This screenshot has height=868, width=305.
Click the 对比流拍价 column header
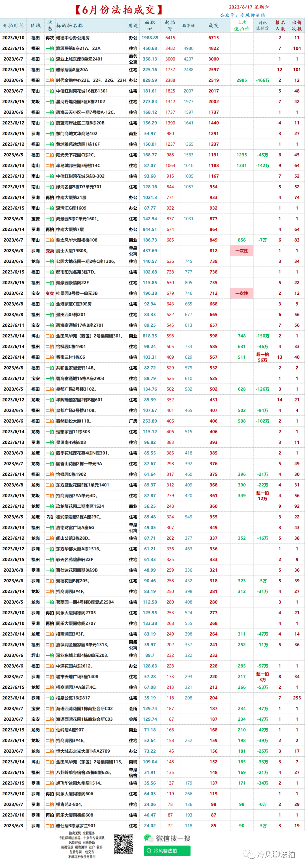(263, 25)
